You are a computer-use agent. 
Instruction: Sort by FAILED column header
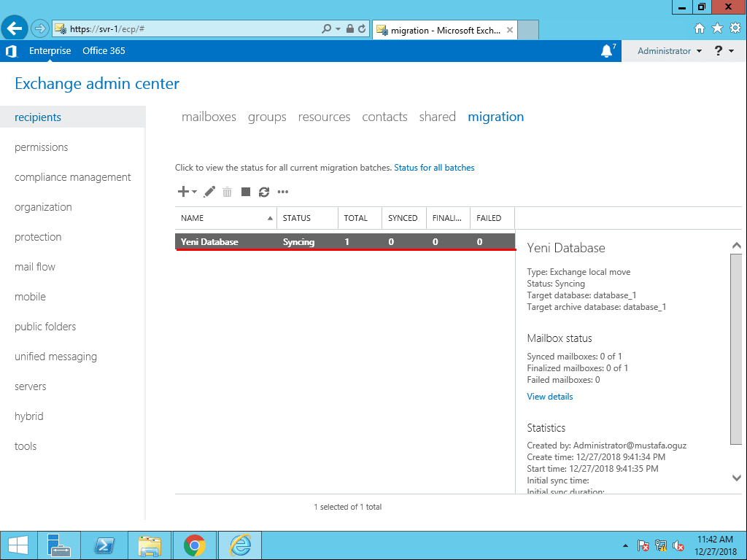(492, 218)
